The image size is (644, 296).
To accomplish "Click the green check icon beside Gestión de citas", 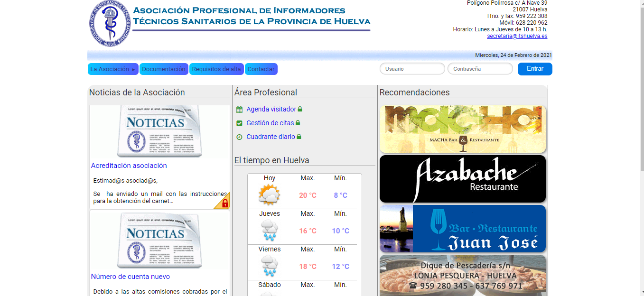I will click(239, 123).
